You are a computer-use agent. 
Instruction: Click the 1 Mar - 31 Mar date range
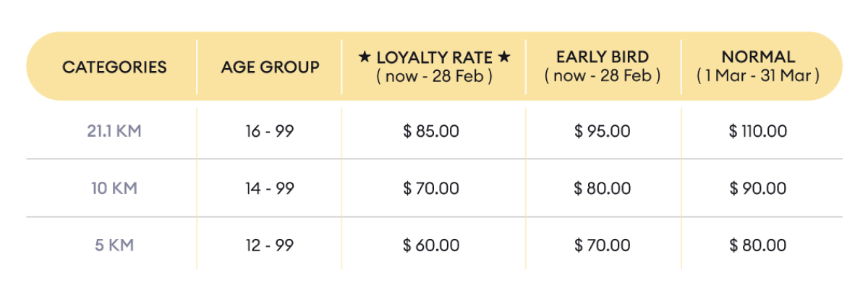point(758,75)
